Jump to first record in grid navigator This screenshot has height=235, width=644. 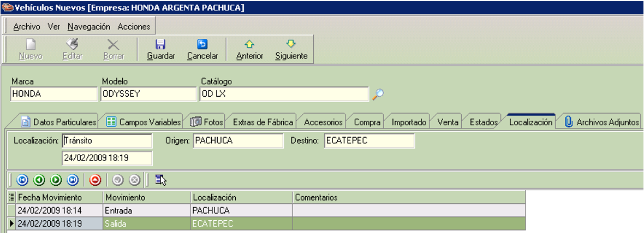pos(22,180)
